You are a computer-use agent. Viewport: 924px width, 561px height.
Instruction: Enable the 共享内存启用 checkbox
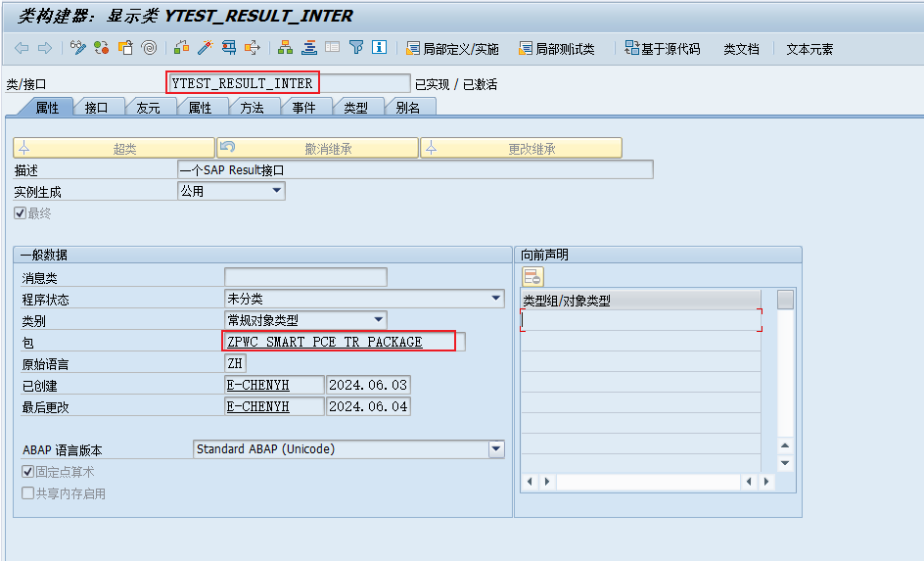coord(28,493)
